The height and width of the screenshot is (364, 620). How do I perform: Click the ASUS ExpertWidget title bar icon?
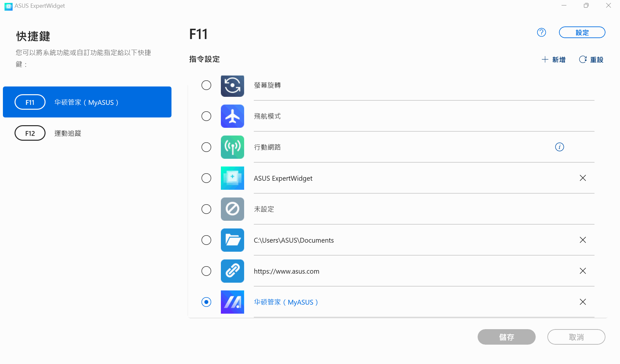8,6
